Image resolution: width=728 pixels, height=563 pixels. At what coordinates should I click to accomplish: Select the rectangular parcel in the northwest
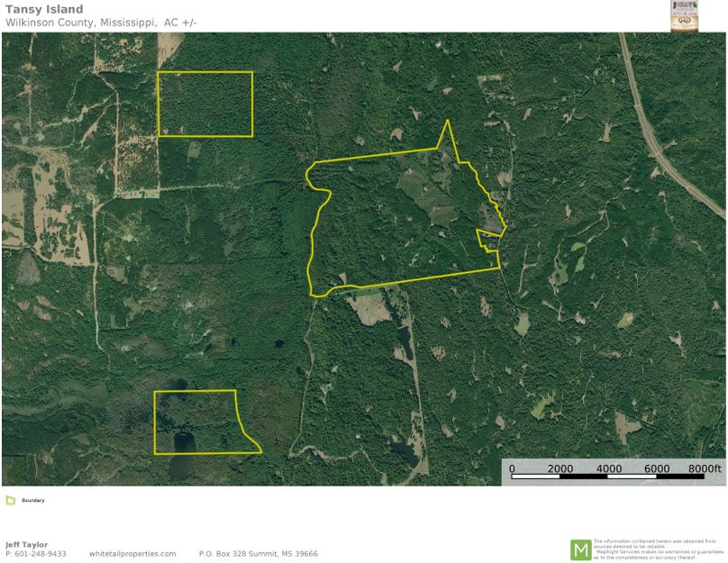(205, 104)
